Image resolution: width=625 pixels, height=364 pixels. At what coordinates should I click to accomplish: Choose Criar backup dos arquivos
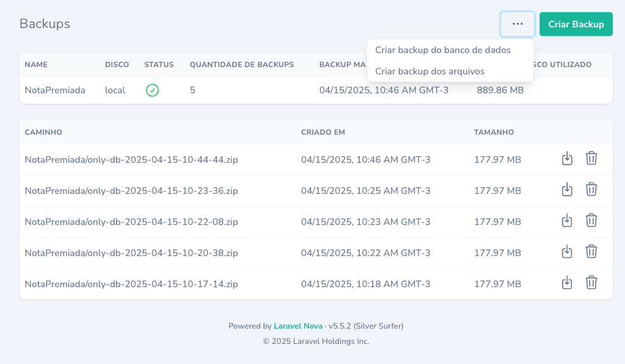pyautogui.click(x=430, y=71)
